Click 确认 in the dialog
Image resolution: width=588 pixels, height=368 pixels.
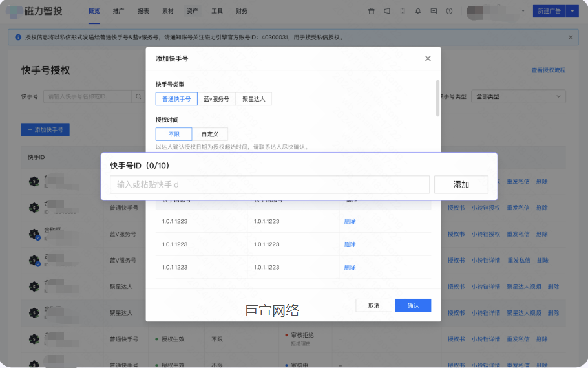[413, 305]
